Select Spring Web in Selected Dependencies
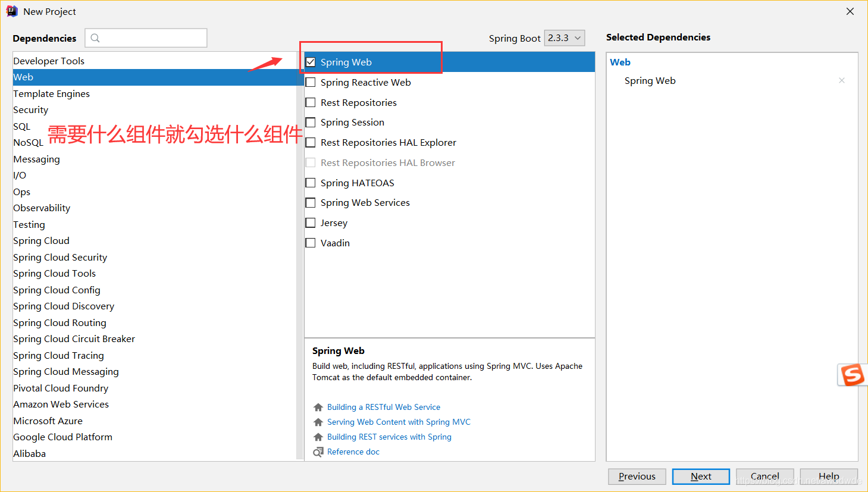The height and width of the screenshot is (492, 868). tap(650, 80)
